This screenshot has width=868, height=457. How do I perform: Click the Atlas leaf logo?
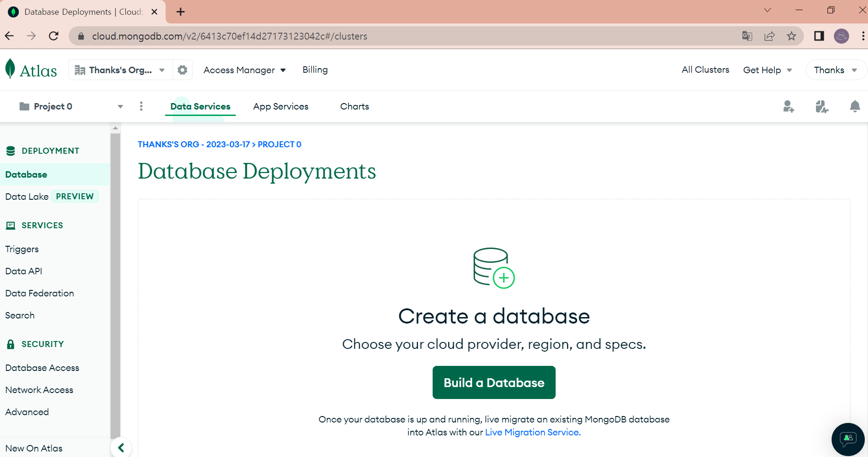tap(10, 69)
